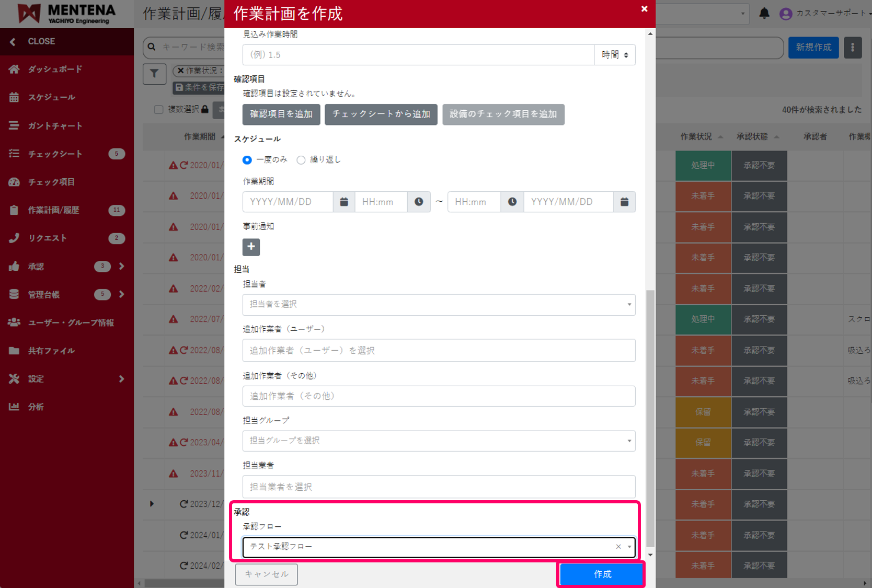This screenshot has height=588, width=872.
Task: Open the filter funnel icon
Action: [154, 74]
